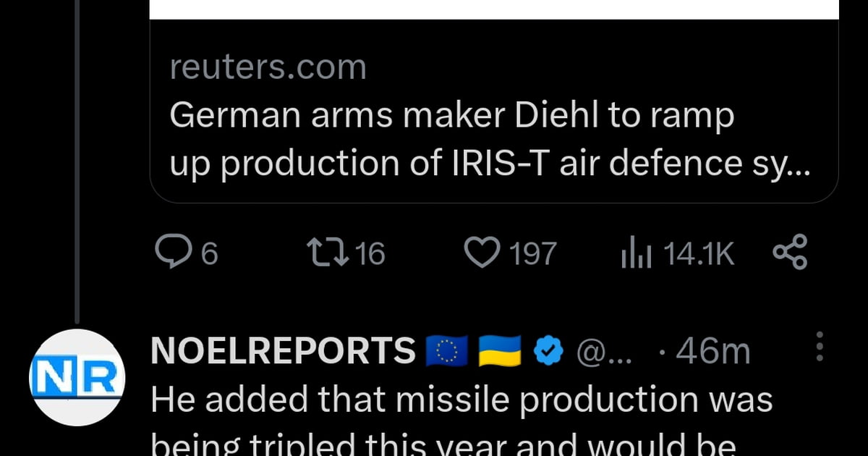
Task: Open the tweet about missile production tripling
Action: click(461, 400)
